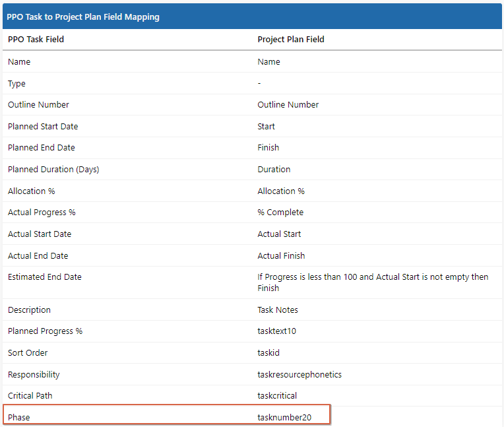Select the tasknumber20 value
Screen dimensions: 504x427
[x=284, y=417]
